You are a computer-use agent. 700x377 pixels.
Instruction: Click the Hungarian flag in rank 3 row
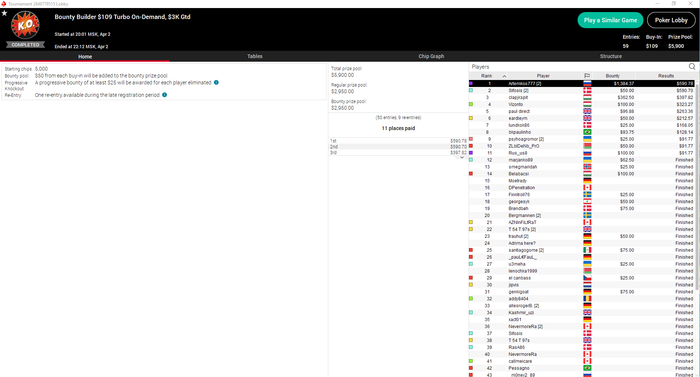(x=587, y=97)
